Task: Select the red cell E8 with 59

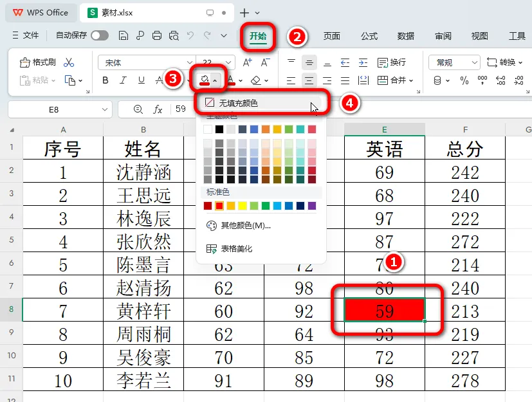Action: coord(385,310)
